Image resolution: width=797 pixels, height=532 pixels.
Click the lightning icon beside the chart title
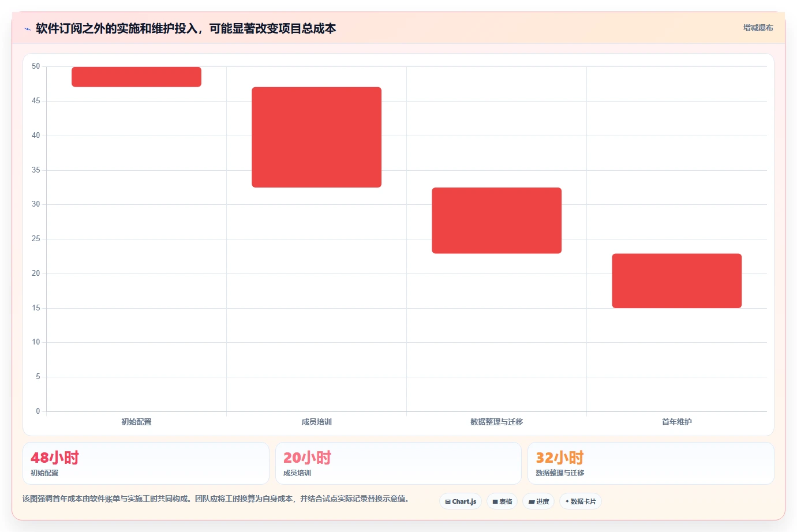27,29
